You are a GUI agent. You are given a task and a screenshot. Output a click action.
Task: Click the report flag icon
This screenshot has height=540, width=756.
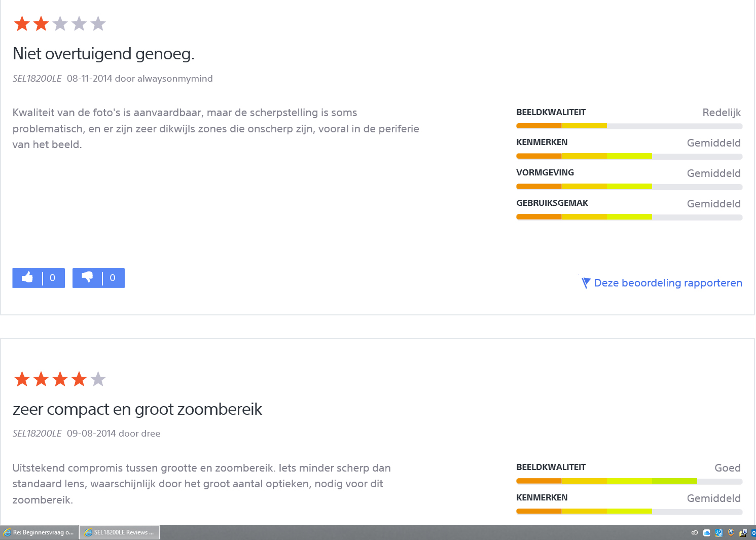click(586, 283)
